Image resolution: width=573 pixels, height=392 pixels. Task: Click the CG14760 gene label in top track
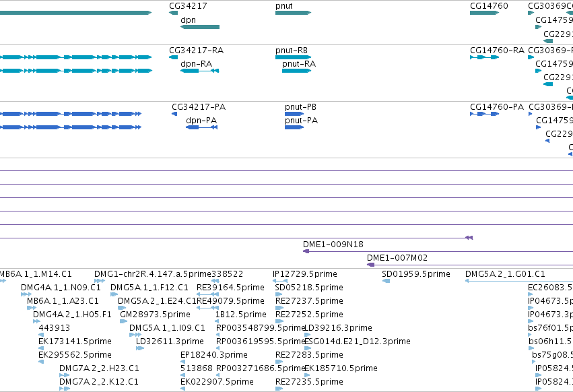point(489,6)
